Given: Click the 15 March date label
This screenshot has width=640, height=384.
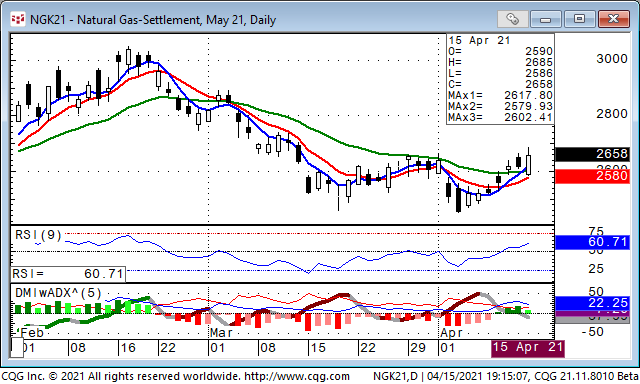Looking at the screenshot, I should pos(318,348).
